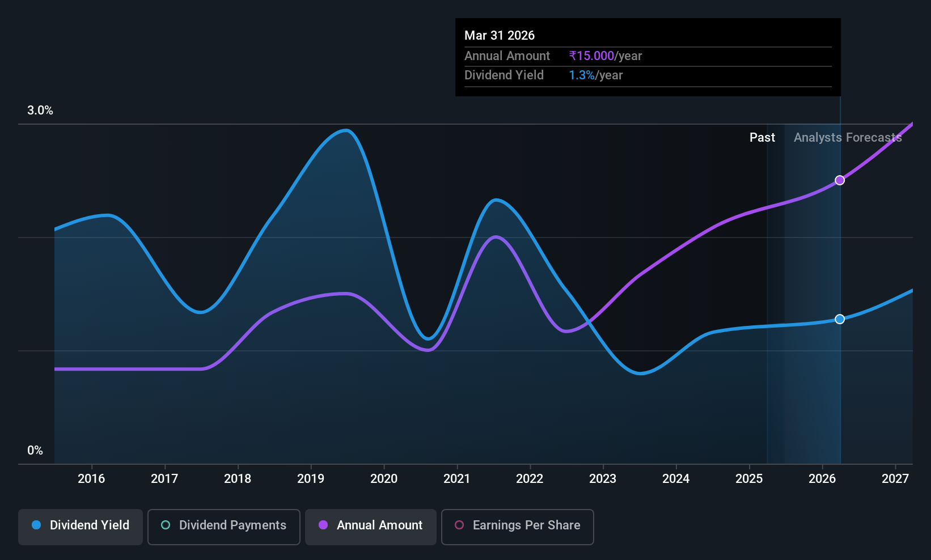The height and width of the screenshot is (560, 931).
Task: Click the Past region label
Action: [762, 138]
